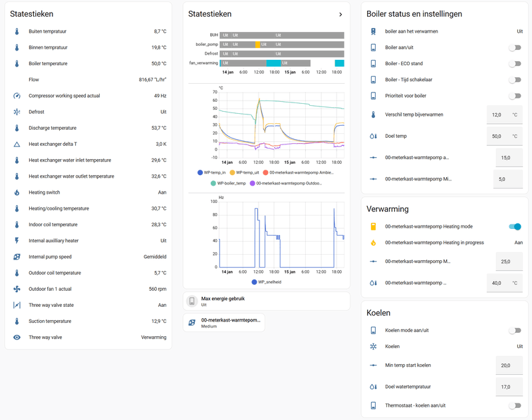Screen dimensions: 532x420
Task: Click the Koelen snowflake icon
Action: coord(374,346)
